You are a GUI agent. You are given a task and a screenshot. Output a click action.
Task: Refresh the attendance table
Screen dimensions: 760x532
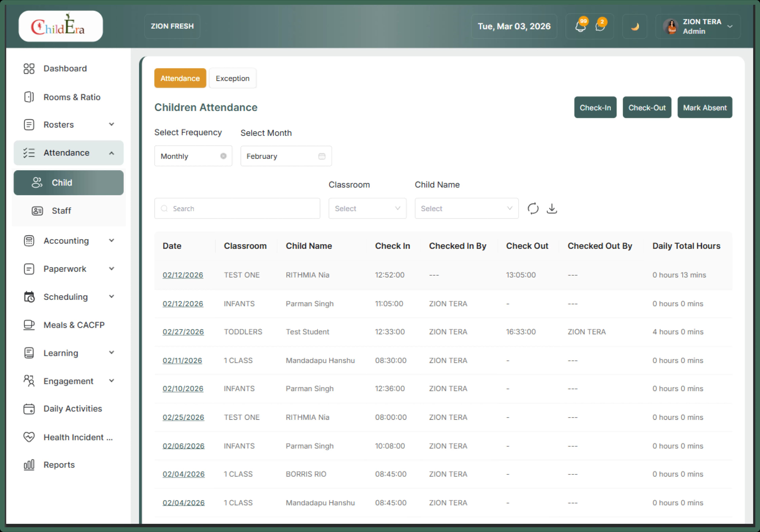click(x=533, y=209)
